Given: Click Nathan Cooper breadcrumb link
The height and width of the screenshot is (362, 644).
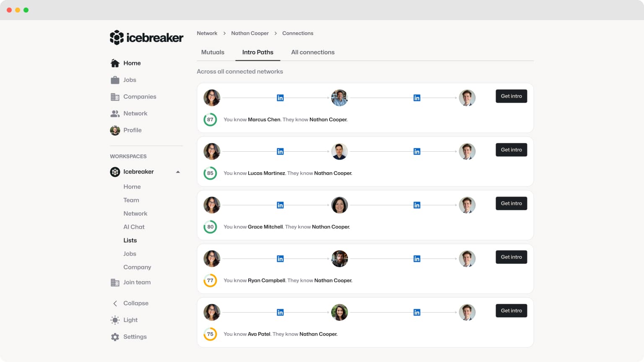Looking at the screenshot, I should 250,33.
